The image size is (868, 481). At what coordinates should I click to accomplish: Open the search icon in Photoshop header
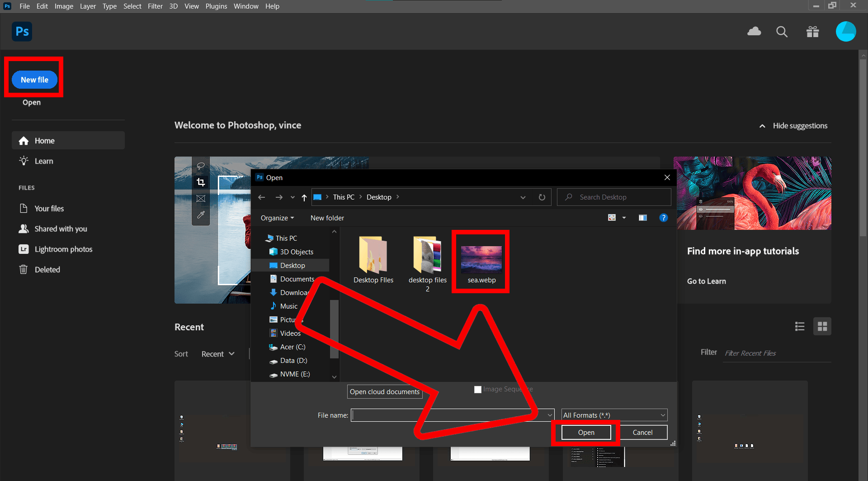tap(782, 32)
